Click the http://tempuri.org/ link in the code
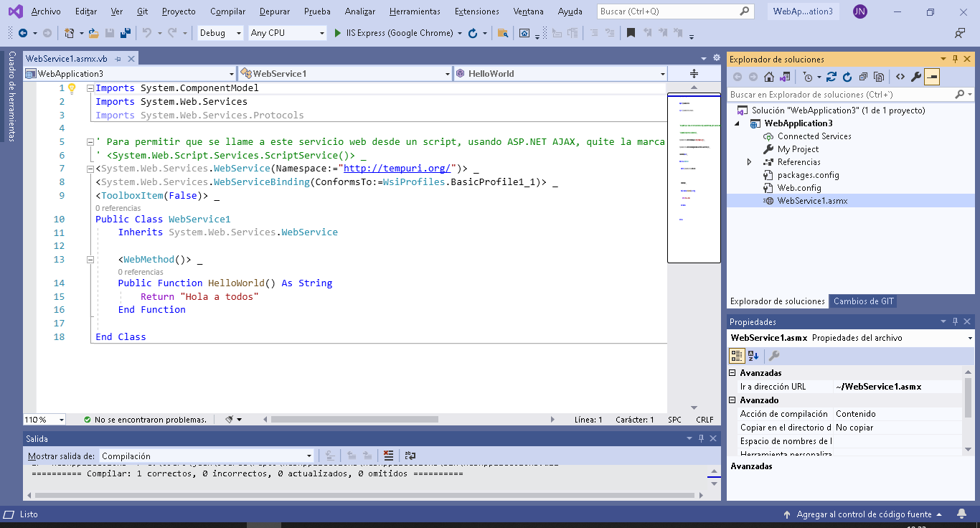The width and height of the screenshot is (980, 528). point(397,169)
